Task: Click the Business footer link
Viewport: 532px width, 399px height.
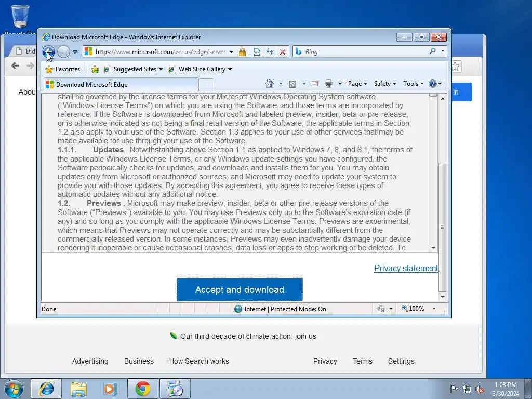Action: [x=139, y=362]
